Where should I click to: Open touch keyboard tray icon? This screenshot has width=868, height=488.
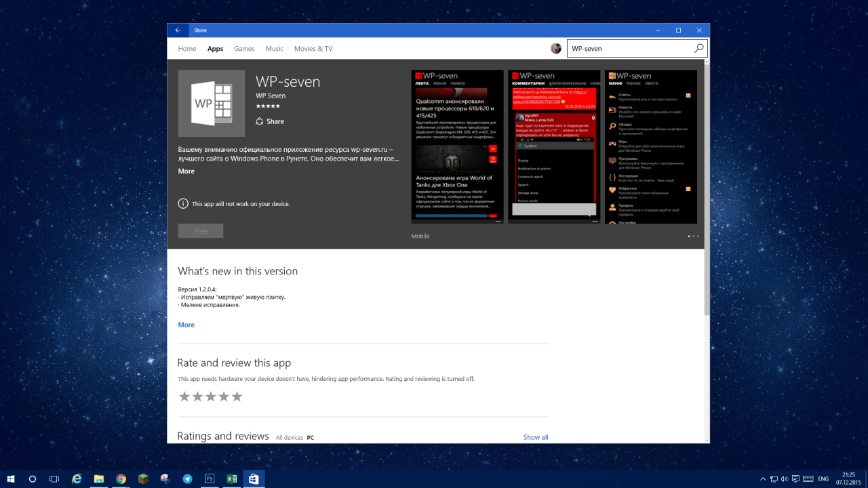[808, 479]
